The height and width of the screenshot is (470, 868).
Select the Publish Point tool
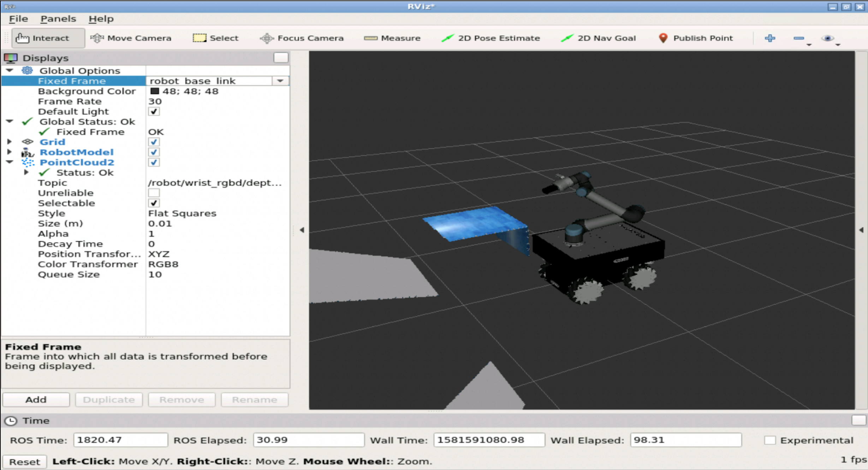(x=696, y=38)
